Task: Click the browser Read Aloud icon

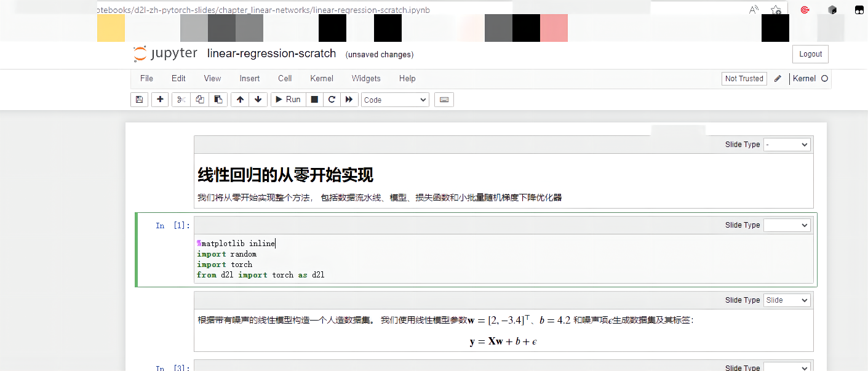Action: (x=754, y=10)
